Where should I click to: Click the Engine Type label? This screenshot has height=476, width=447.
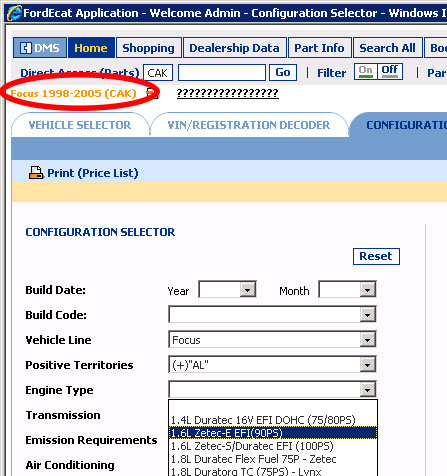tap(59, 390)
